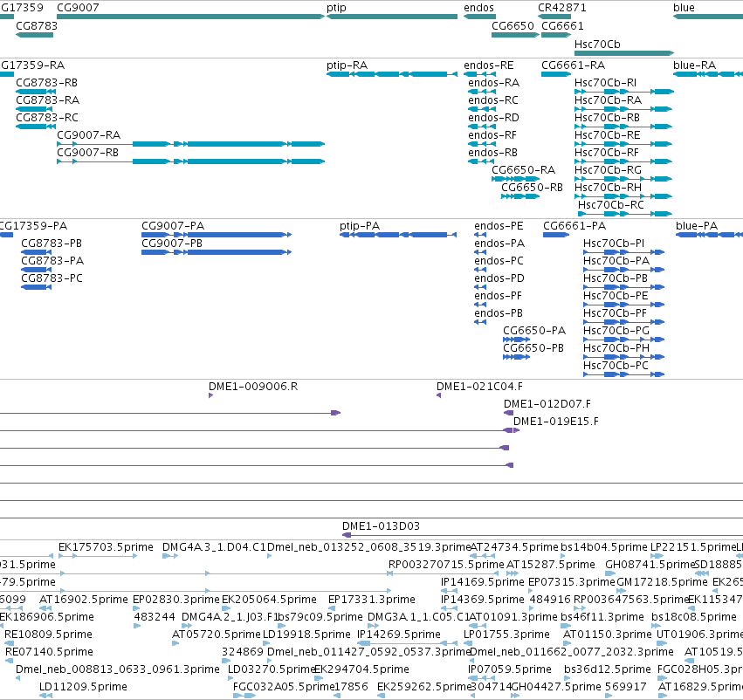Select the CG9007-RB transcript label
Screen dimensions: 743x700
87,153
